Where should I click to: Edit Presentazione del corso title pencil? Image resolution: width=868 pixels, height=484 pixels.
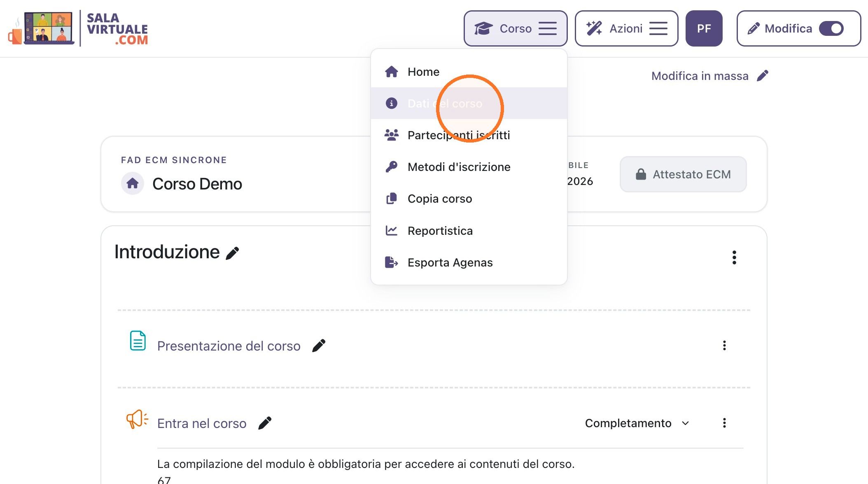pyautogui.click(x=319, y=346)
